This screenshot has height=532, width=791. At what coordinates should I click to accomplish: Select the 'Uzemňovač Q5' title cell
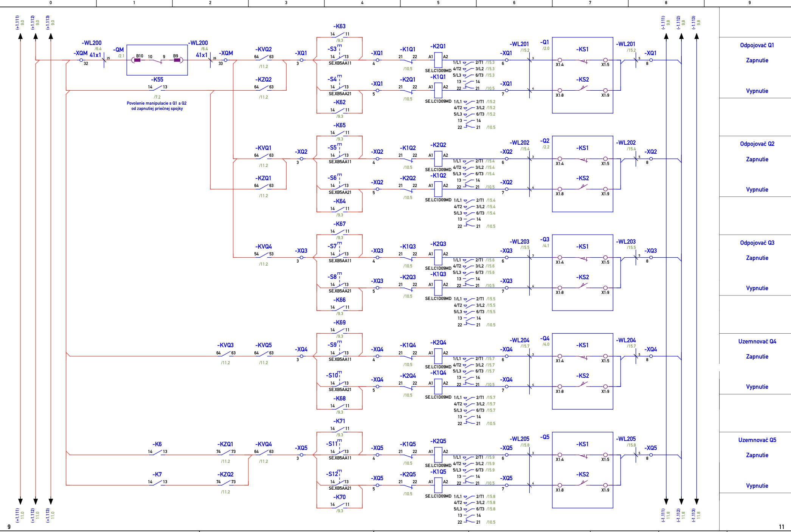click(757, 440)
